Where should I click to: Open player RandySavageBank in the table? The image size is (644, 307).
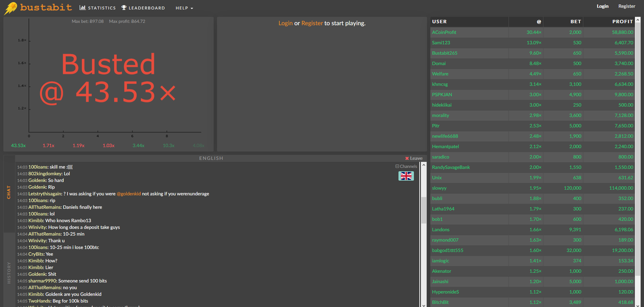(451, 167)
